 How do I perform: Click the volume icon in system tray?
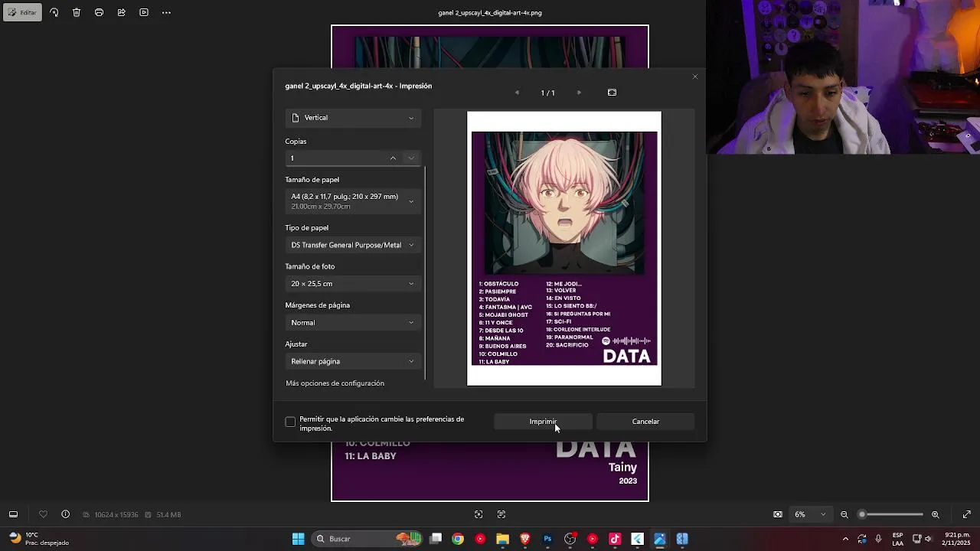[928, 539]
